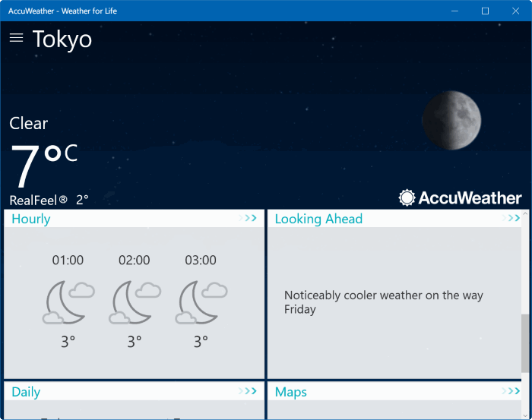532x420 pixels.
Task: Click the 7°C current temperature
Action: 44,166
